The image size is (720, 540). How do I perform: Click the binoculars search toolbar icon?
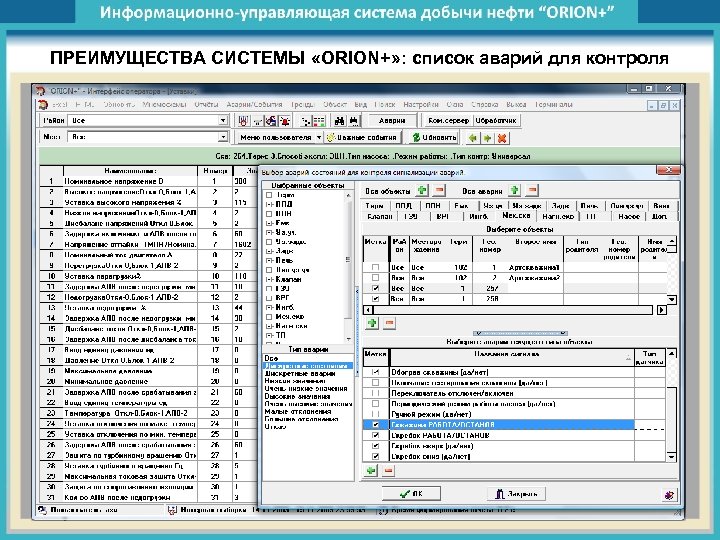pyautogui.click(x=340, y=121)
